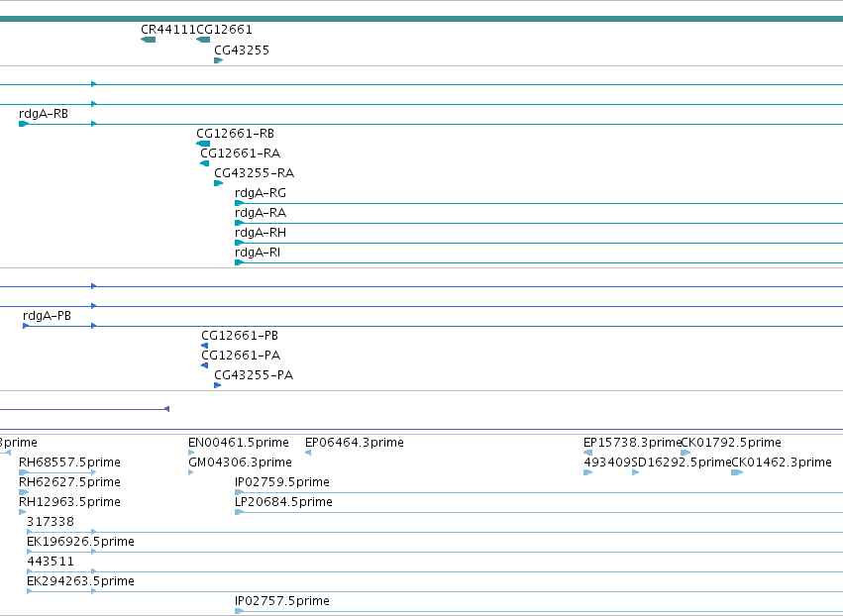
Task: Click the LP20684.5prime label text
Action: click(x=284, y=502)
